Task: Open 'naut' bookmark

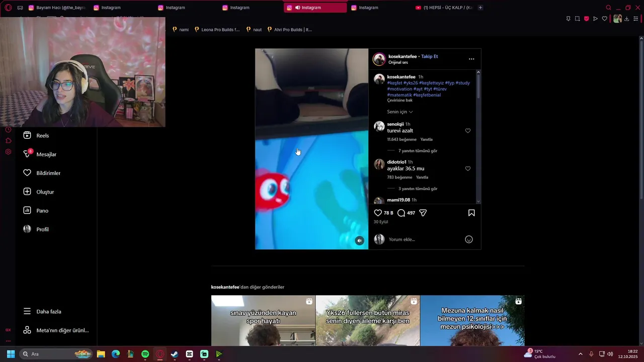Action: click(x=254, y=30)
